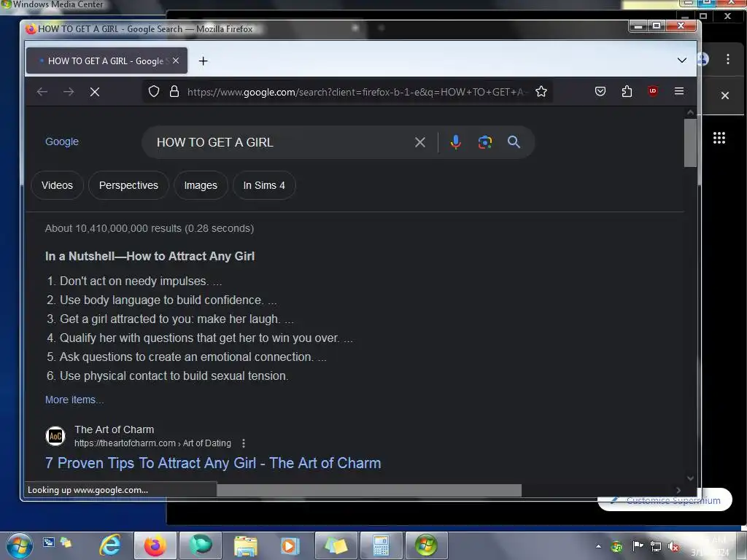
Task: Select list item 'Don't act on needy impulses'
Action: [134, 281]
